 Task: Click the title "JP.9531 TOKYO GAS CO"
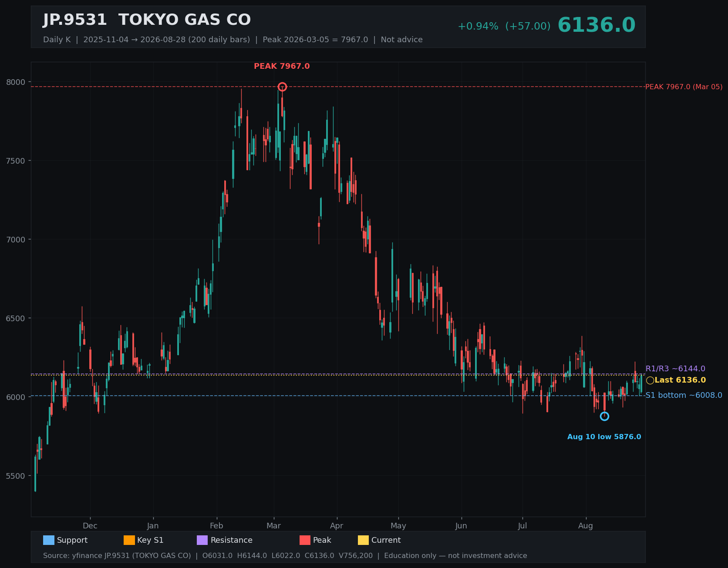pos(147,20)
